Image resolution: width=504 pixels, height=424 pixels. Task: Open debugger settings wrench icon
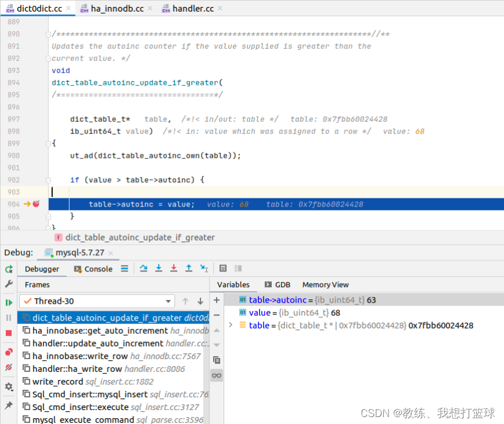pyautogui.click(x=9, y=284)
